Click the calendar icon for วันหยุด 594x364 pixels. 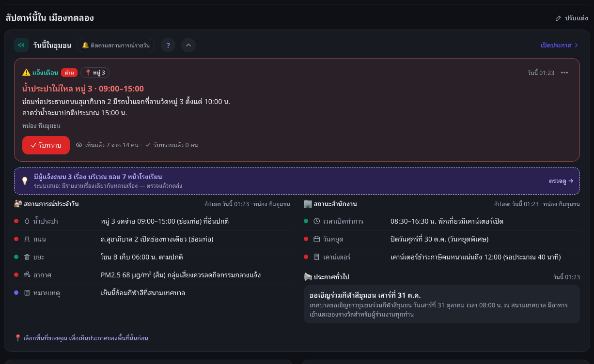click(317, 239)
